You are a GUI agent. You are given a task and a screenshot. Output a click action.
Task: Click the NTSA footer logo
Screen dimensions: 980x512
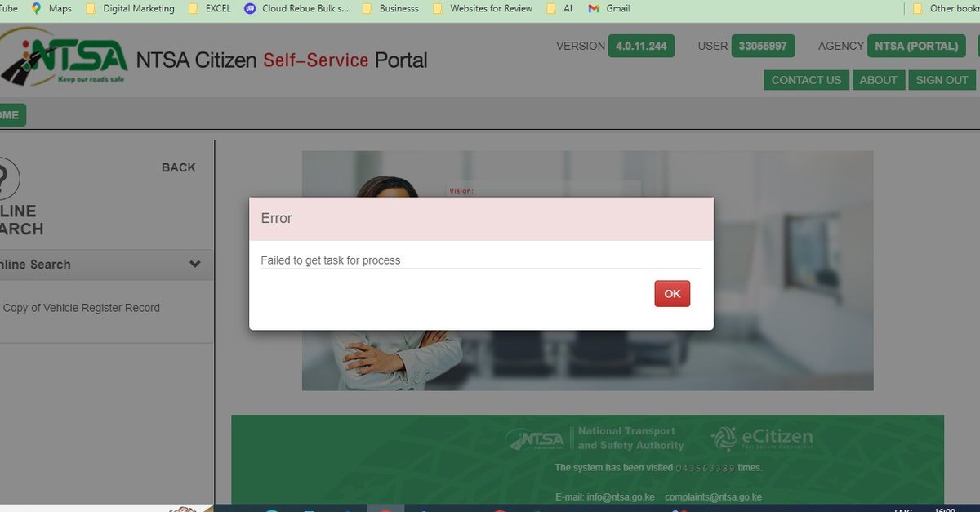(536, 439)
